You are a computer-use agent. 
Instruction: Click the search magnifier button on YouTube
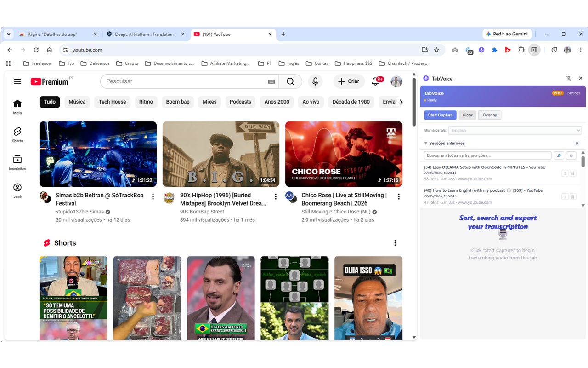coord(290,81)
